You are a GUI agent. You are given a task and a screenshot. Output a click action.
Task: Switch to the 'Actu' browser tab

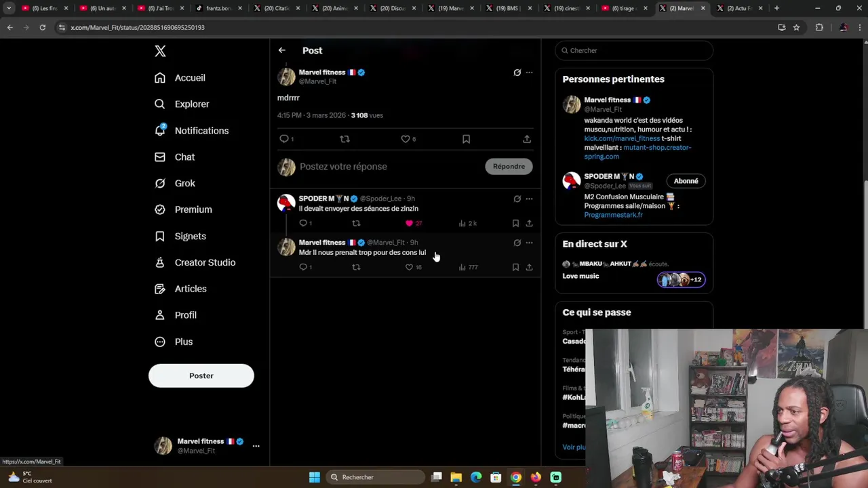click(x=738, y=8)
